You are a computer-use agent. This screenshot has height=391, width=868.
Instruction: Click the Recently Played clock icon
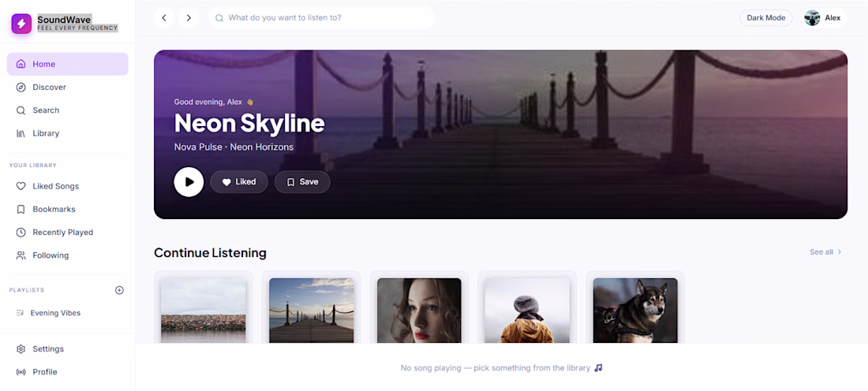pos(21,233)
